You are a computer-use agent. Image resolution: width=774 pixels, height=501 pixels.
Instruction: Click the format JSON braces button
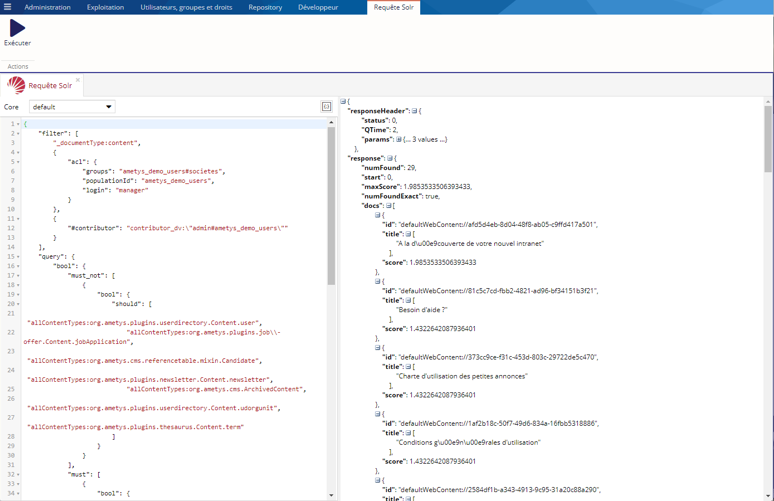326,107
